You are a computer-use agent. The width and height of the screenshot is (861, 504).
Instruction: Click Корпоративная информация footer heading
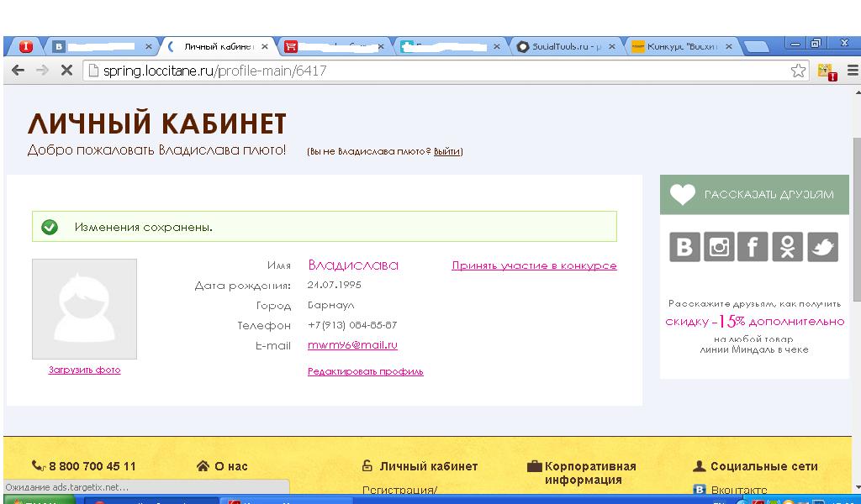tap(590, 473)
